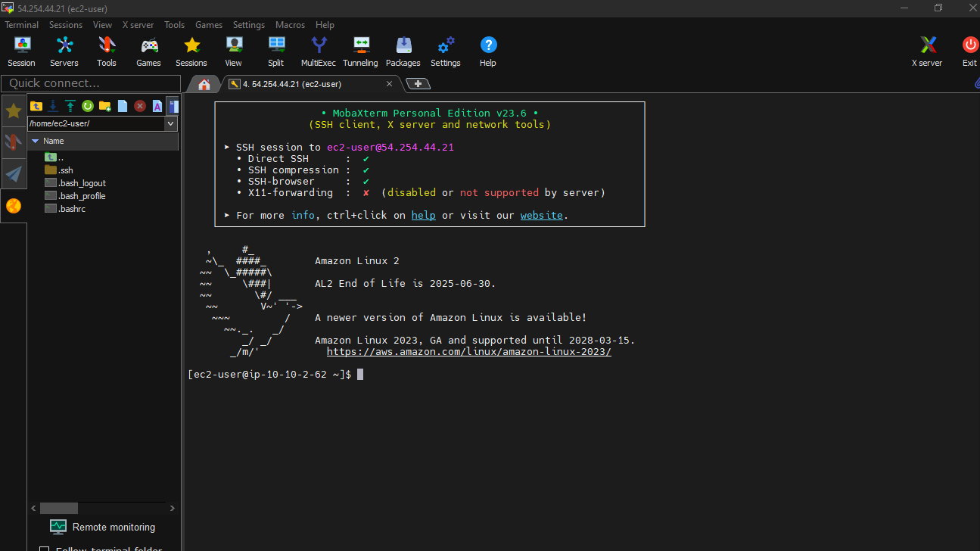Open the Macros paper-plane sidebar tab
The height and width of the screenshot is (551, 980).
tap(14, 174)
